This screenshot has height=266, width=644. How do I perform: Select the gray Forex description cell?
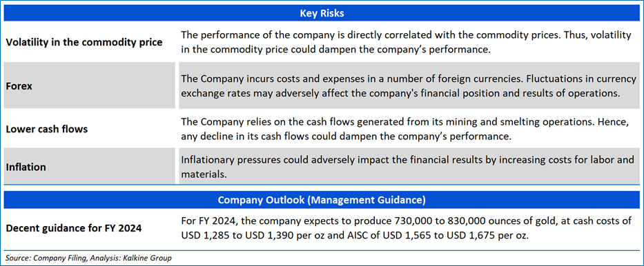(x=409, y=85)
